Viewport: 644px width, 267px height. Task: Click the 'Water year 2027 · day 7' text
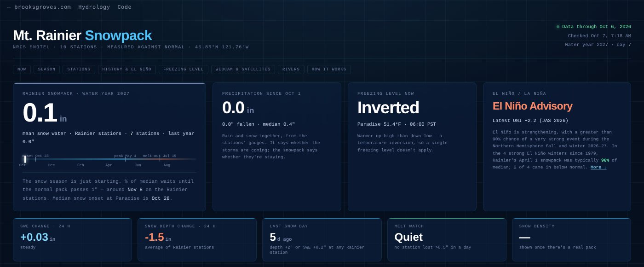tap(598, 45)
